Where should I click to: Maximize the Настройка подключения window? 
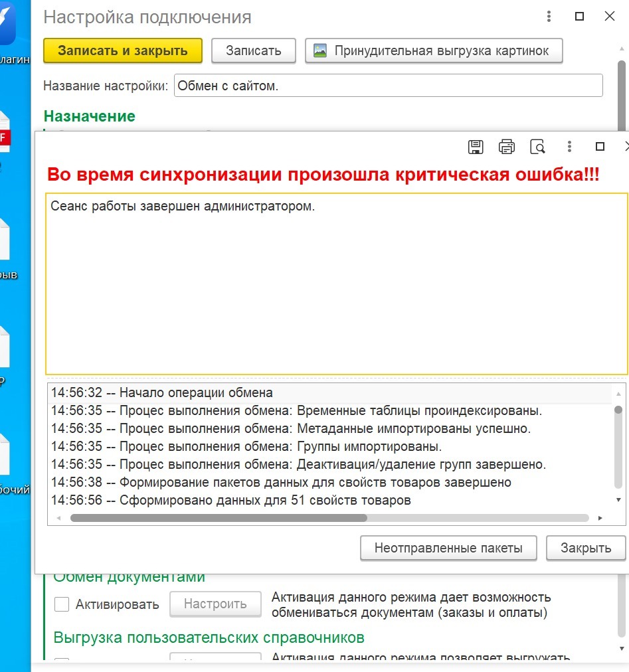pos(579,17)
